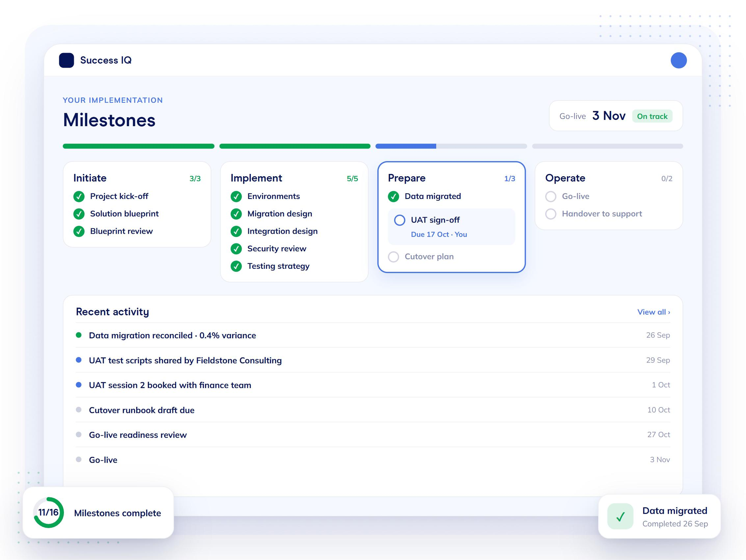Open View all recent activity
The width and height of the screenshot is (746, 560).
point(653,312)
